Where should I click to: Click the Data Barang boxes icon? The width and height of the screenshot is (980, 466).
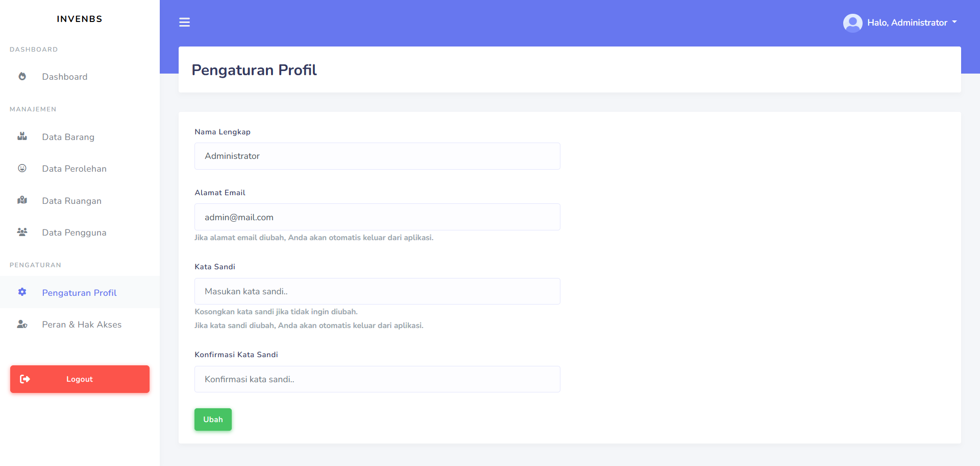click(x=22, y=136)
